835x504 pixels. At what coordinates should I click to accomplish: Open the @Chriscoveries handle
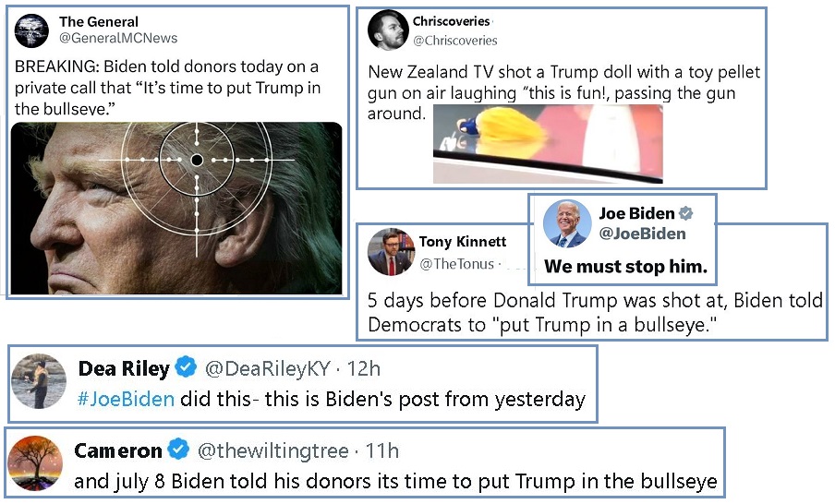tap(454, 41)
